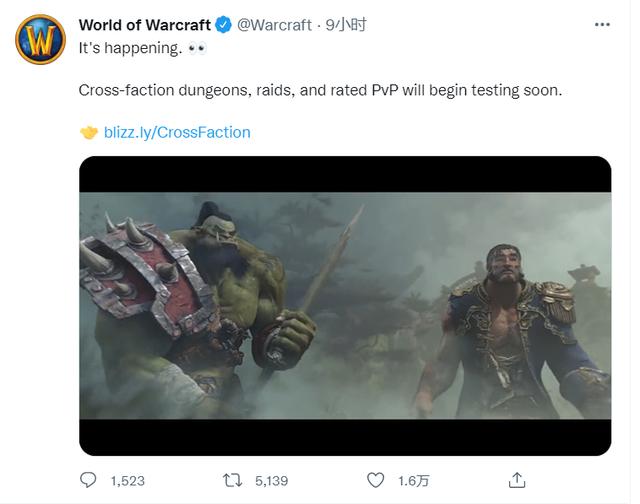The width and height of the screenshot is (640, 504).
Task: Follow the blizz.ly/CrossFaction link
Action: [177, 132]
